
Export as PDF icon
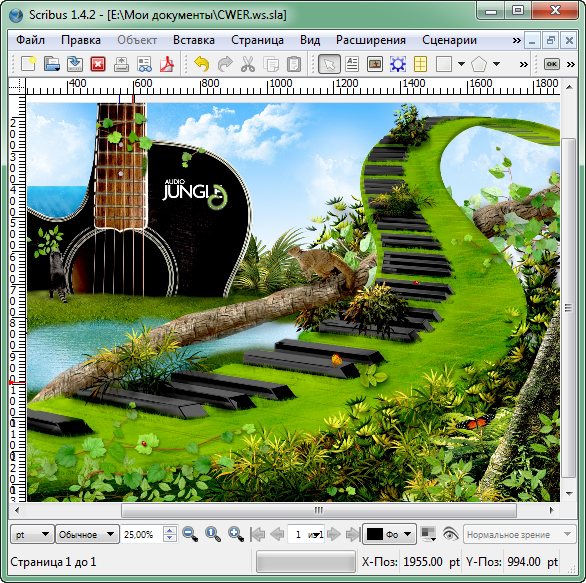coord(167,64)
